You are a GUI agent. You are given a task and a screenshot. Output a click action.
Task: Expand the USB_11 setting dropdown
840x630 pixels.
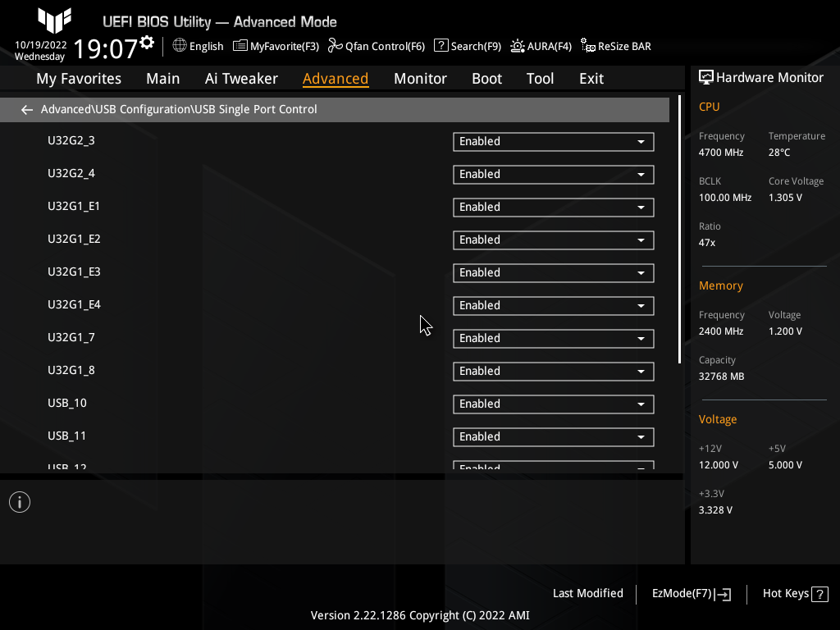coord(553,436)
